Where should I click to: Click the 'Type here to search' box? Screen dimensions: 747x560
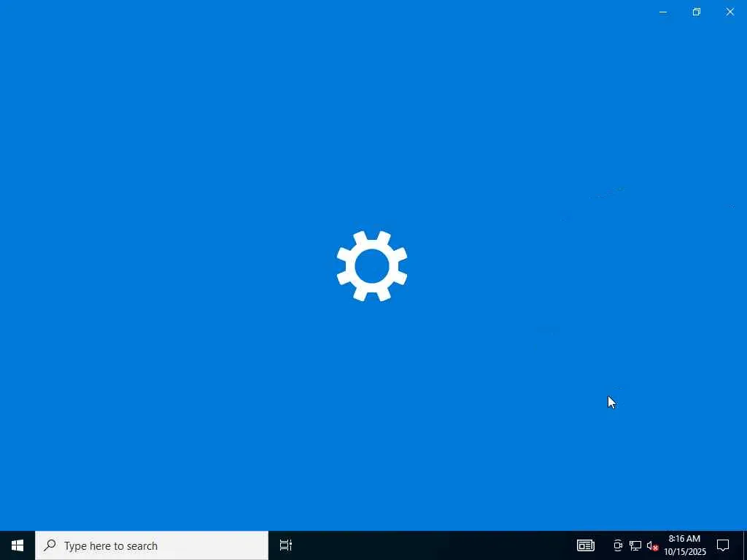pos(152,545)
